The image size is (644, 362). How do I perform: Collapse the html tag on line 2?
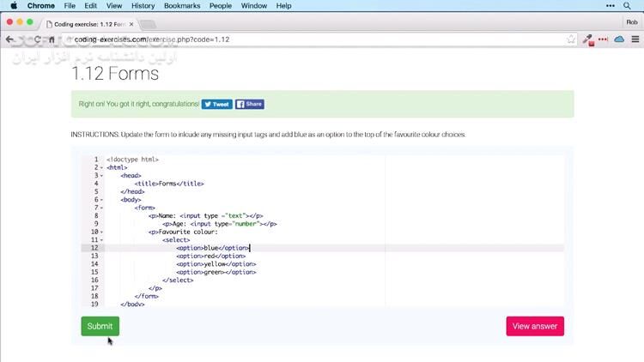click(101, 167)
